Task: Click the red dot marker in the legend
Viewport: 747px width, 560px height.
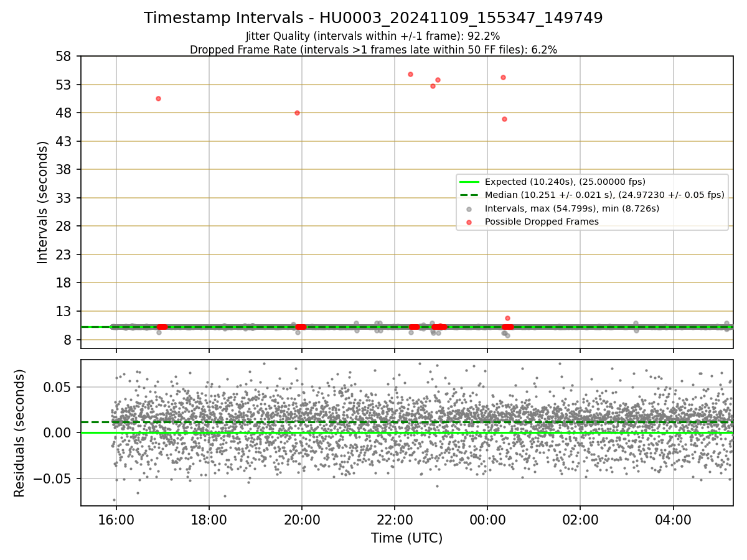Action: point(470,222)
